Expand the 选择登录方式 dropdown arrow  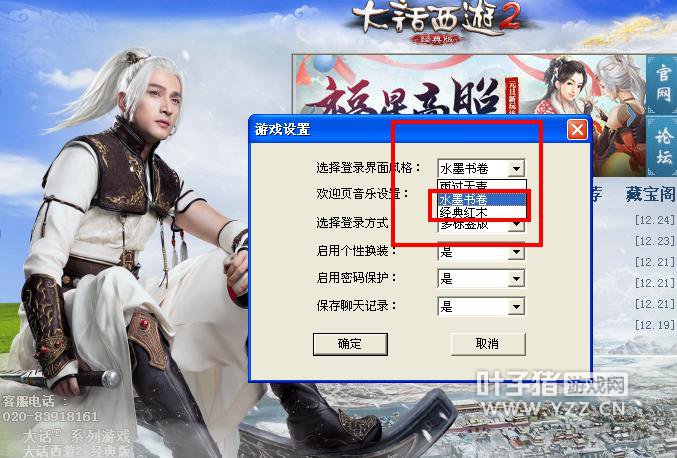click(x=516, y=224)
